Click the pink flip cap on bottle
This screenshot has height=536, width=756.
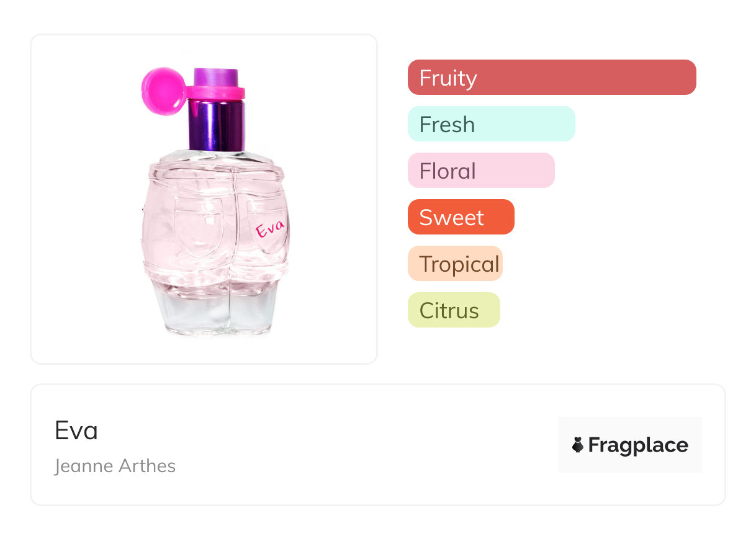pyautogui.click(x=161, y=92)
